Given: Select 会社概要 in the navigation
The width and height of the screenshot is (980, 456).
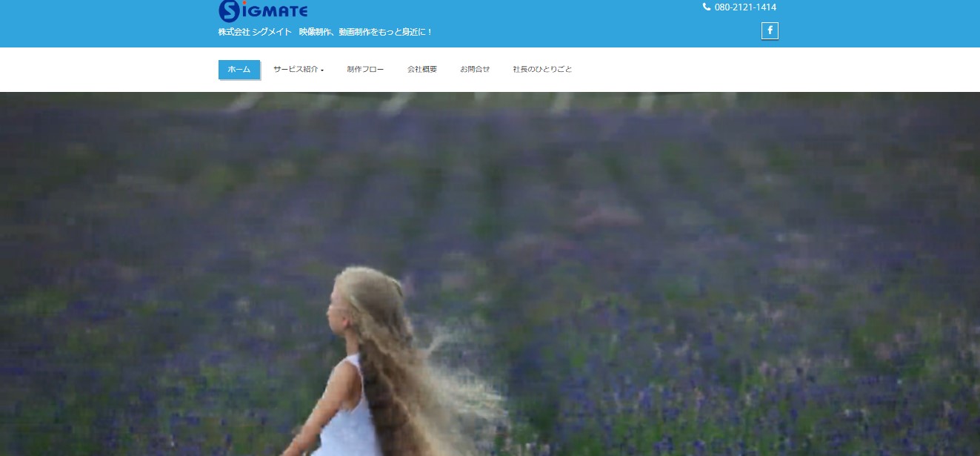Looking at the screenshot, I should [x=421, y=69].
